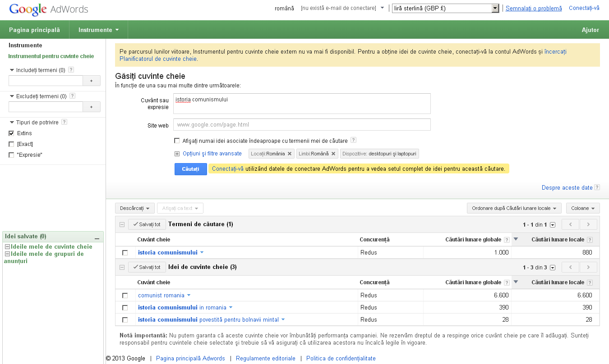Screen dimensions: 609x364
Task: Click the Despre aceste date link
Action: tap(567, 187)
